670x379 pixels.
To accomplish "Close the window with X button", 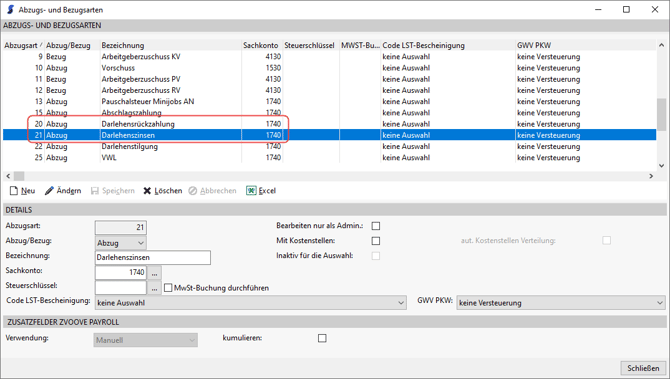I will pyautogui.click(x=655, y=9).
